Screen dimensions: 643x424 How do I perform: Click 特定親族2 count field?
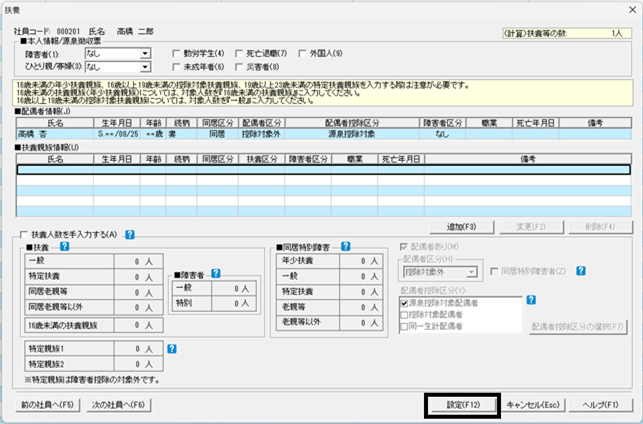(x=139, y=364)
